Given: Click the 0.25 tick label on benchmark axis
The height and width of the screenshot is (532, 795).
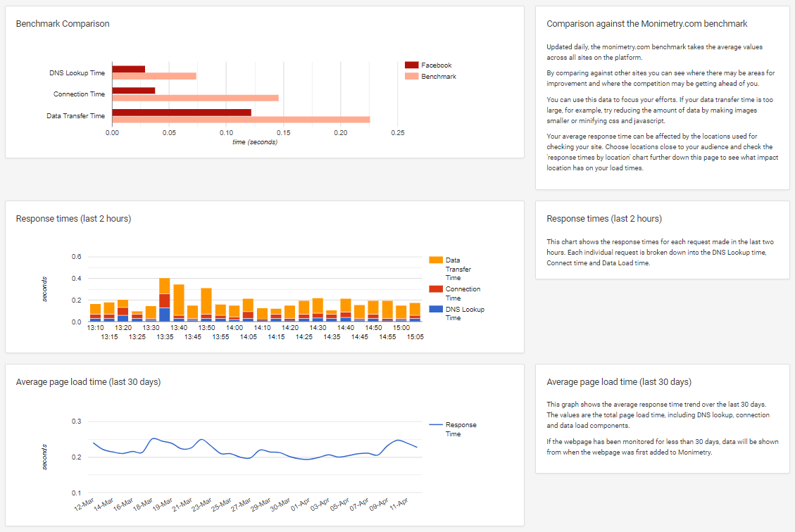Looking at the screenshot, I should 397,132.
